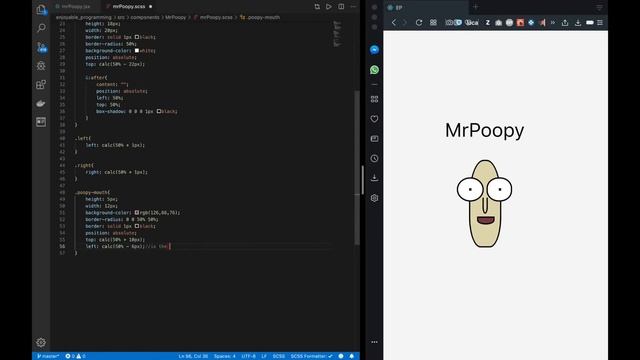
Task: Change the Spaces: 4 indentation setting
Action: pos(224,356)
